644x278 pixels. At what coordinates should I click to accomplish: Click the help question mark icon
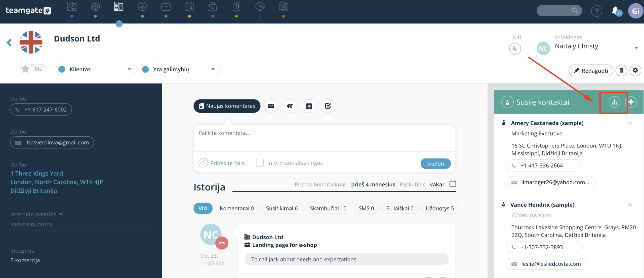(x=597, y=11)
